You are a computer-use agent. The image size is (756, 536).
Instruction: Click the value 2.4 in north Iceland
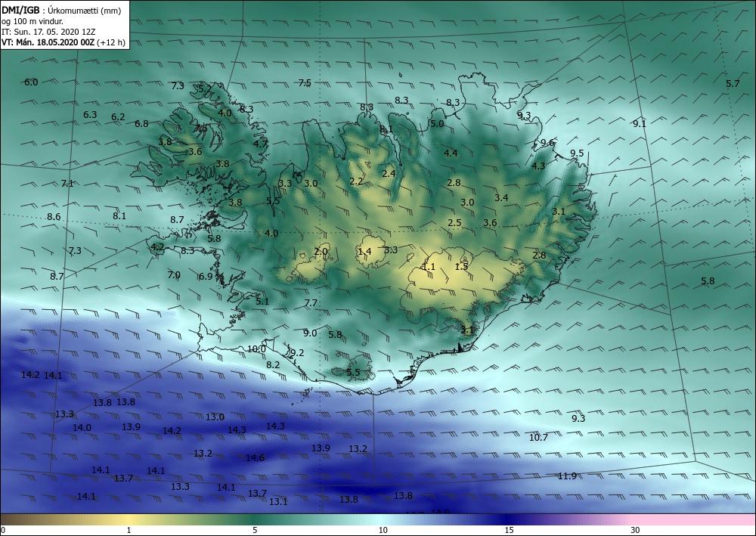click(x=389, y=174)
